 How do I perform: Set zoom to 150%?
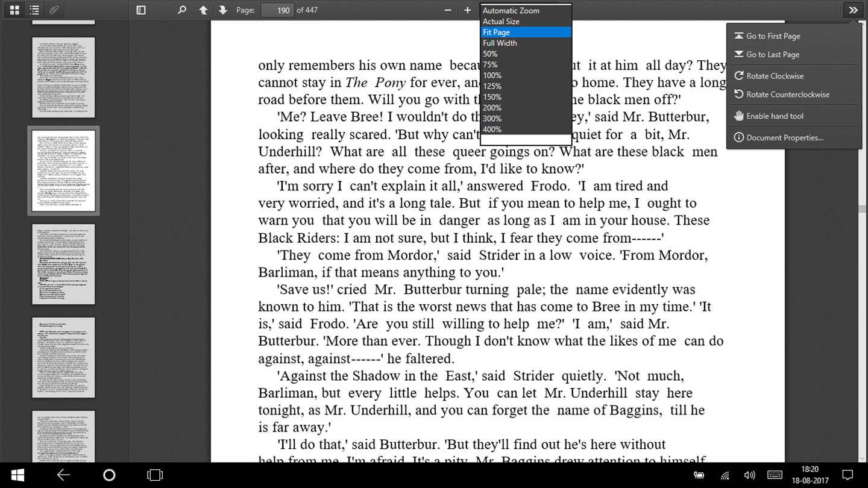(x=526, y=98)
